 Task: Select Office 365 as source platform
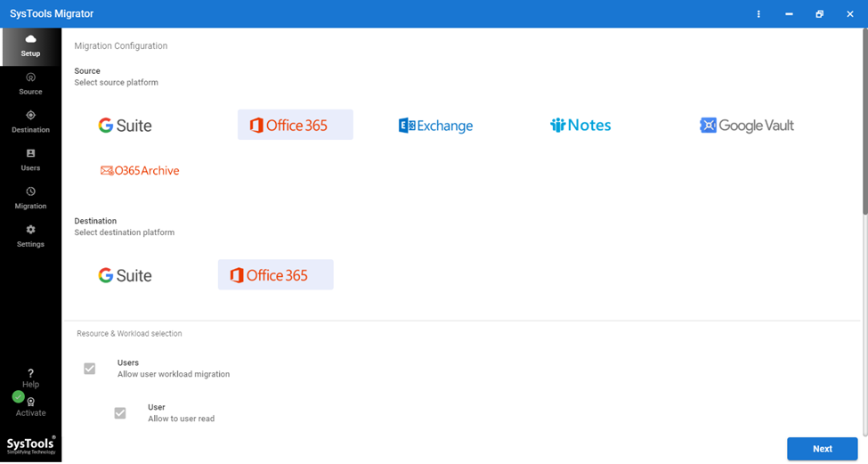[x=295, y=125]
